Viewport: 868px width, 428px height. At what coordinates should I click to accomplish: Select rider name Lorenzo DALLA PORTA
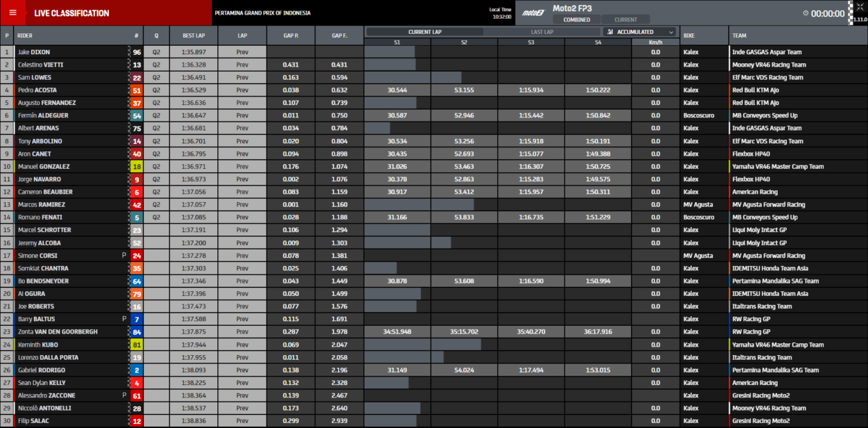coord(48,357)
